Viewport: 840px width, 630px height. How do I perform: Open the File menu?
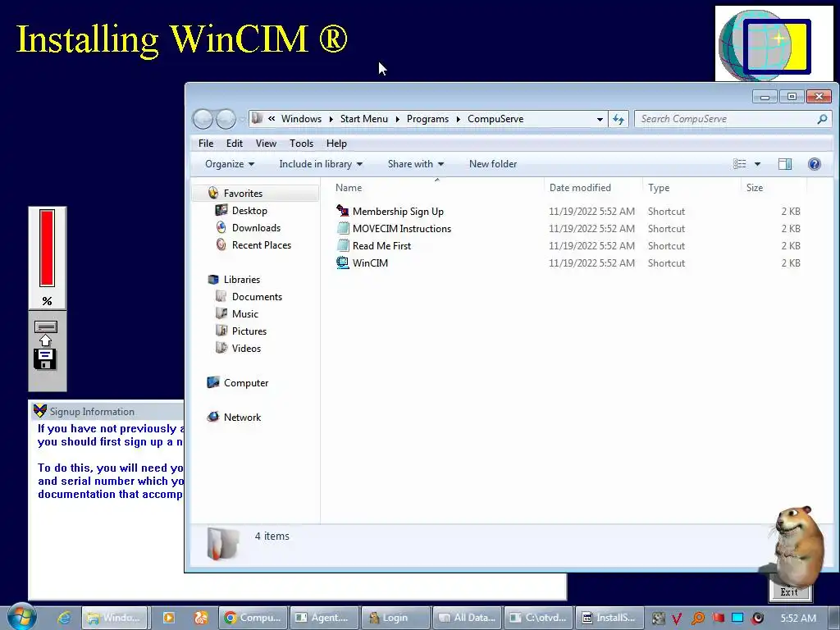click(x=206, y=144)
